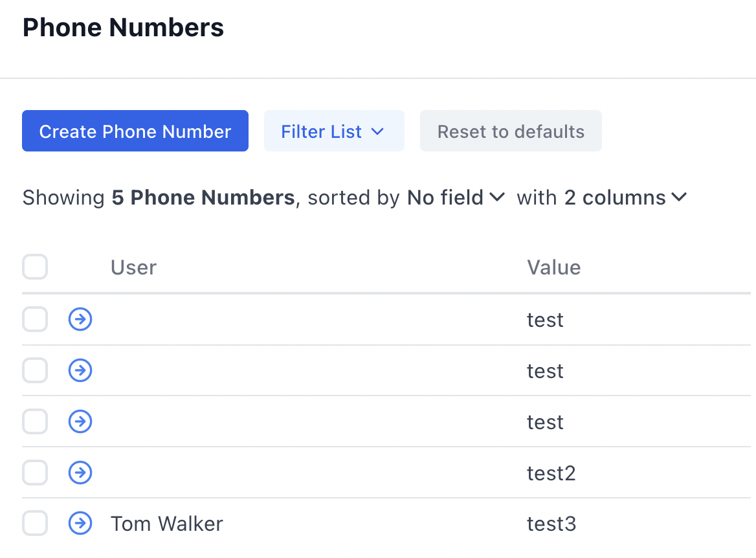The width and height of the screenshot is (756, 558).
Task: Open the third test row arrow icon
Action: (80, 421)
